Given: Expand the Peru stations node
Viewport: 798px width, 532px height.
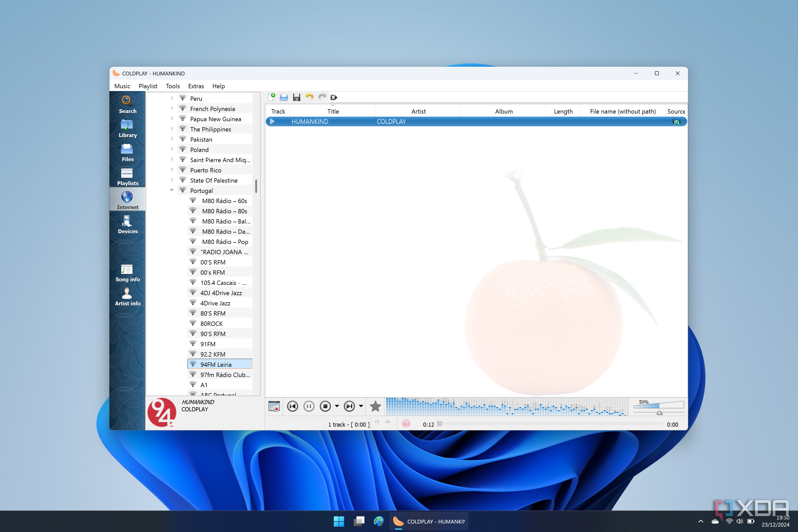Looking at the screenshot, I should point(172,98).
